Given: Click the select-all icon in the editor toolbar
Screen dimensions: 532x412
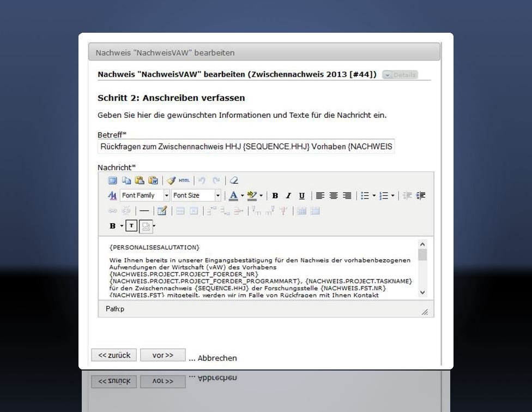Looking at the screenshot, I should (x=112, y=181).
